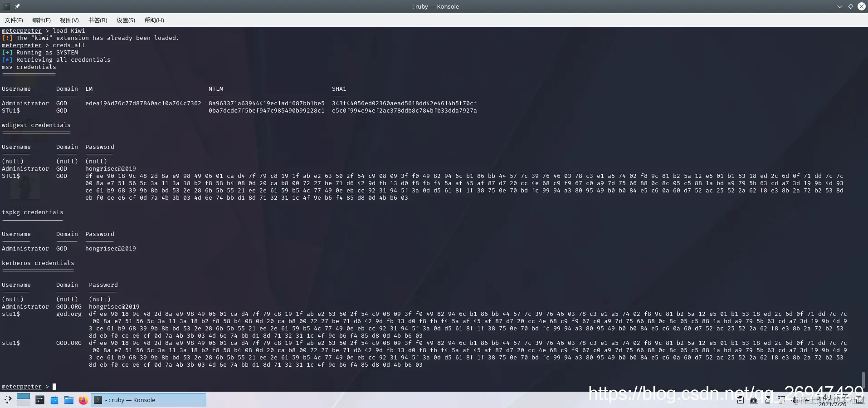The height and width of the screenshot is (408, 868).
Task: Open Discover software center from the taskbar
Action: click(54, 400)
